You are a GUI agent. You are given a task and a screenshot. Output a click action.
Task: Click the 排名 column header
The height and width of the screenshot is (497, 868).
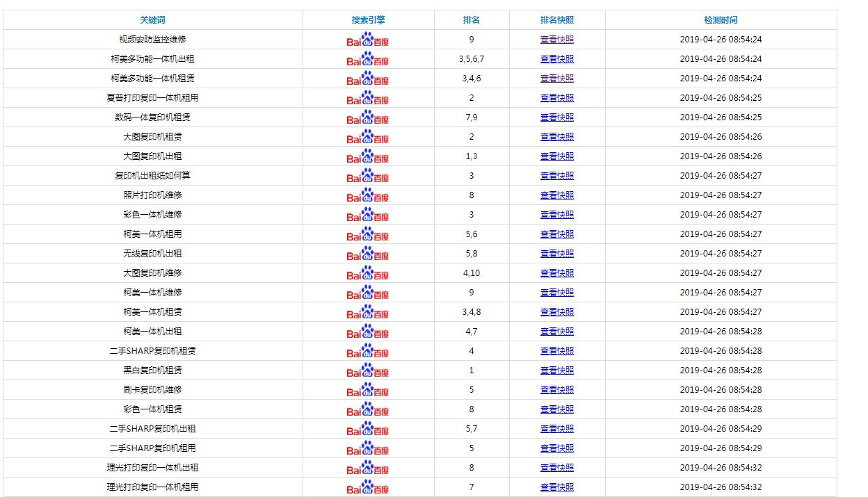click(x=472, y=20)
